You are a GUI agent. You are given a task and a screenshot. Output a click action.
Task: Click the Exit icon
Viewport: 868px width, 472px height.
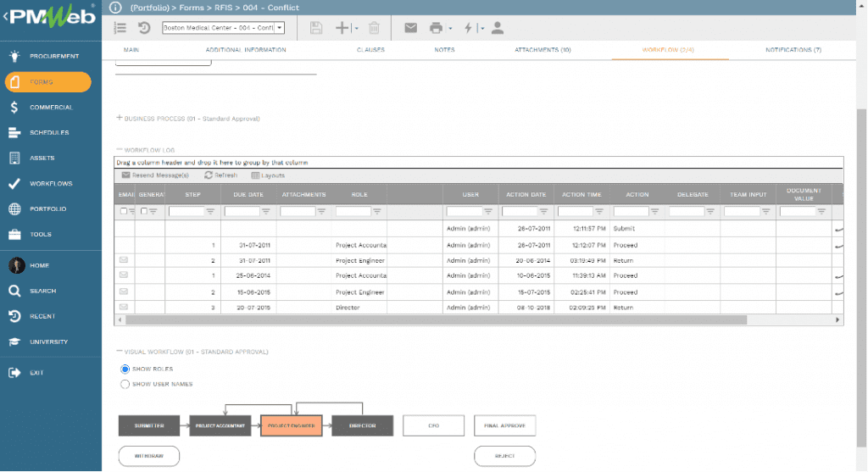(x=15, y=372)
